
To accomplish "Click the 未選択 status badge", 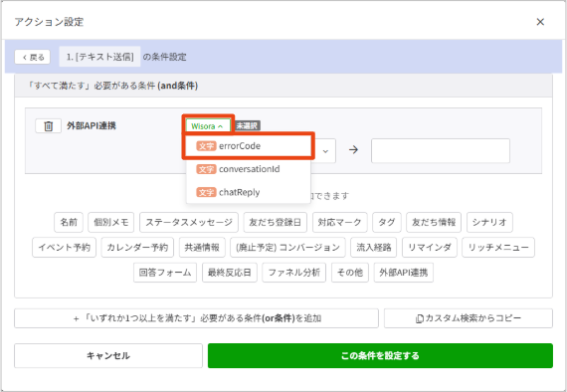I will coord(248,125).
